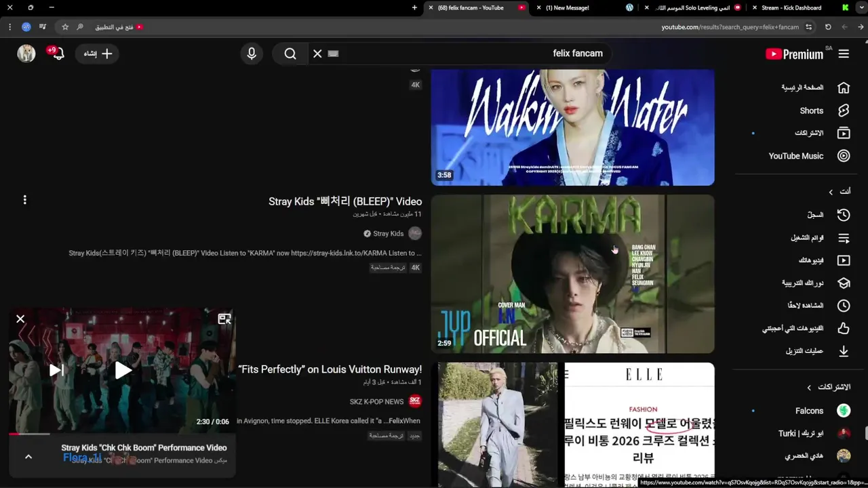Click 'فتح في التطبيق' open in app button
Viewport: 868px width, 488px height.
tap(117, 27)
